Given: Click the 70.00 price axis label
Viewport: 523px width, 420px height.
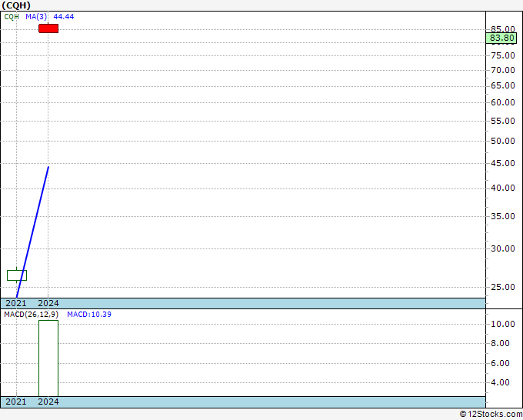Looking at the screenshot, I should pos(503,70).
